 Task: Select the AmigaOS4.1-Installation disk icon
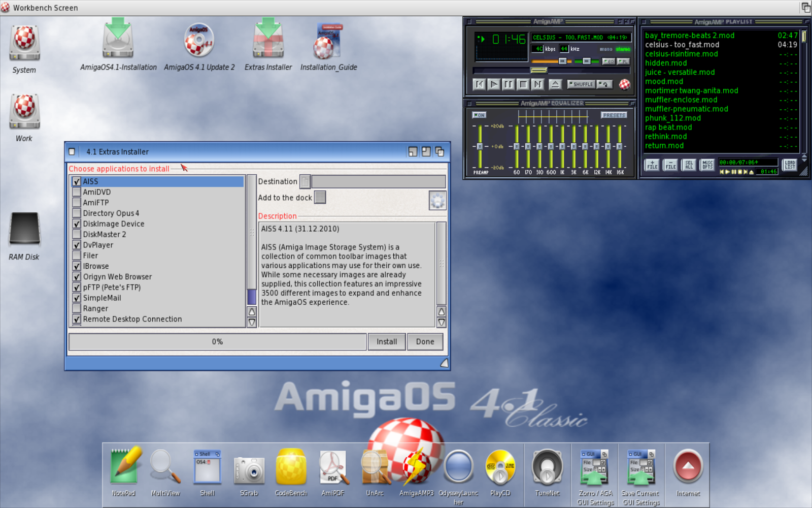118,39
